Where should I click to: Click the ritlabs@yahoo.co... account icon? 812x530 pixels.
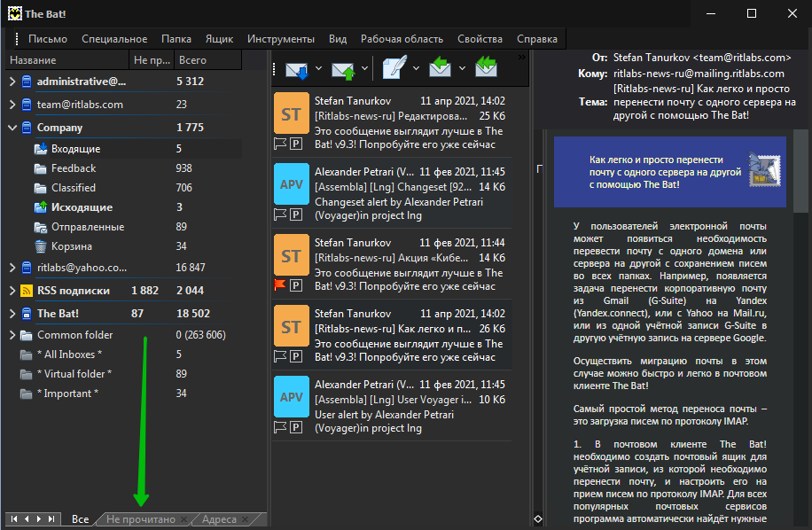pyautogui.click(x=27, y=268)
